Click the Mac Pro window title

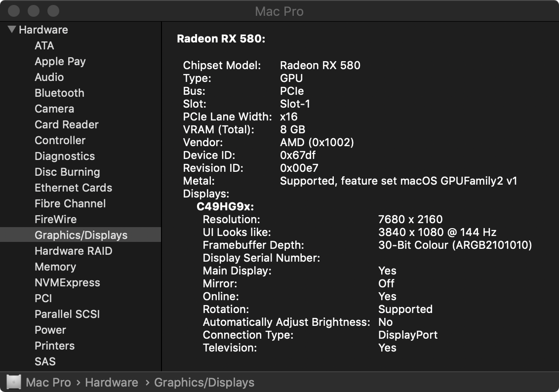[x=279, y=11]
